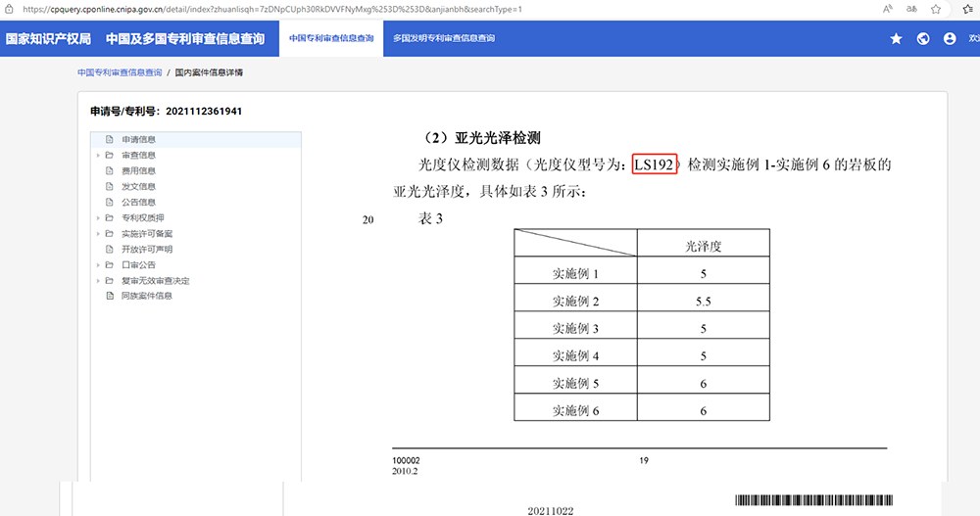Expand the 审查信息 tree node arrow

98,155
